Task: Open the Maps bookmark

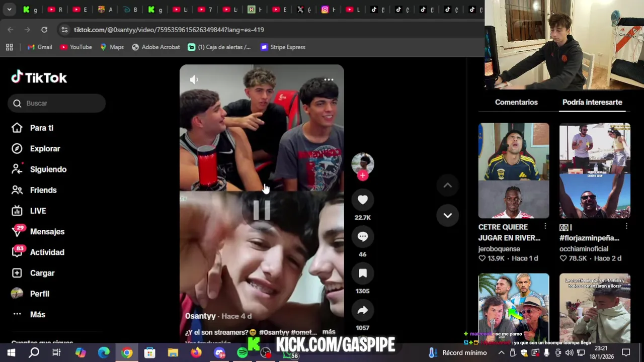Action: [x=112, y=47]
